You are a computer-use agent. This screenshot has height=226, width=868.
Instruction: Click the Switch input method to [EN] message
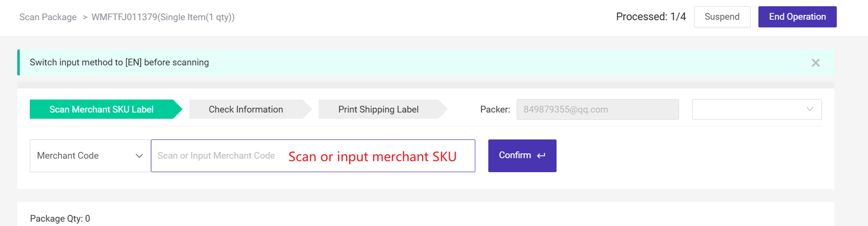tap(119, 63)
